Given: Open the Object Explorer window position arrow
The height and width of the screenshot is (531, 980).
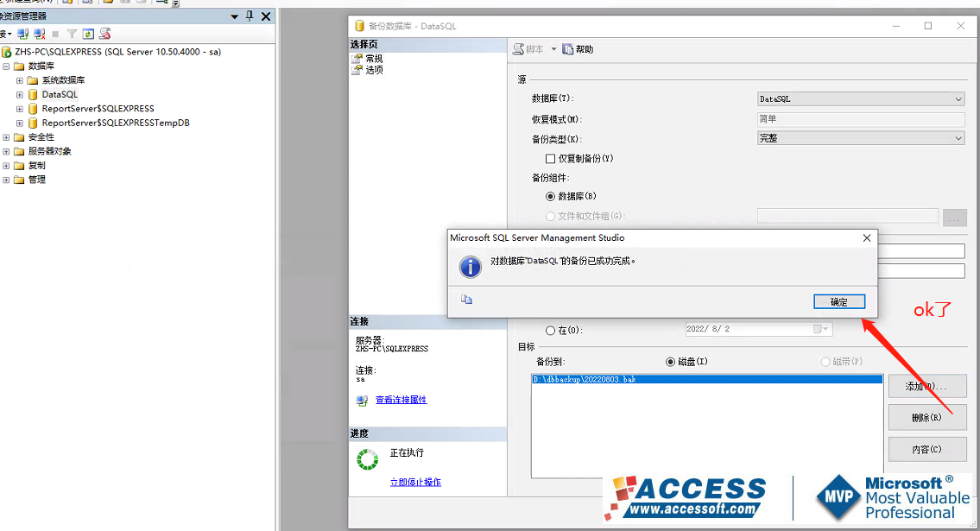Looking at the screenshot, I should click(234, 17).
